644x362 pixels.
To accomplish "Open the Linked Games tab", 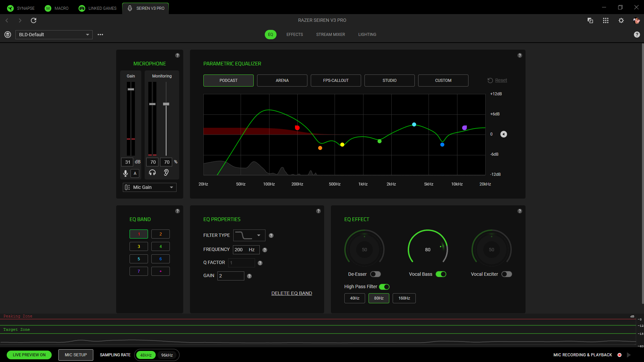I will (x=98, y=8).
